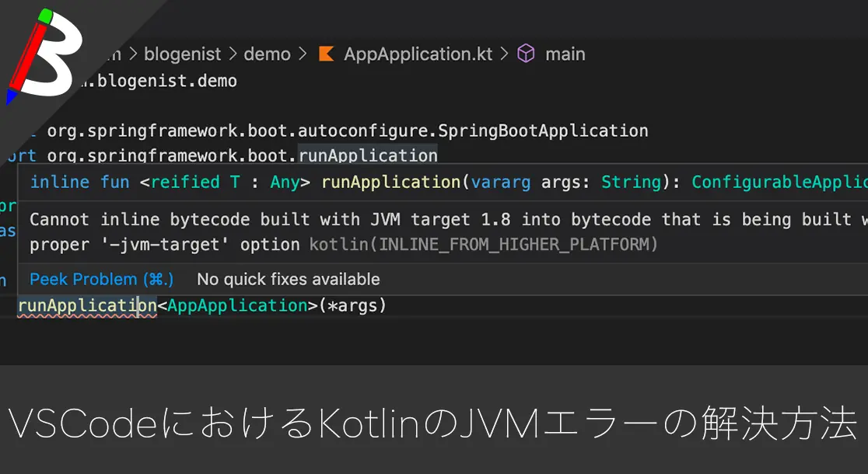This screenshot has height=474, width=868.
Task: Click 'inline fun' in hover signature
Action: [79, 182]
